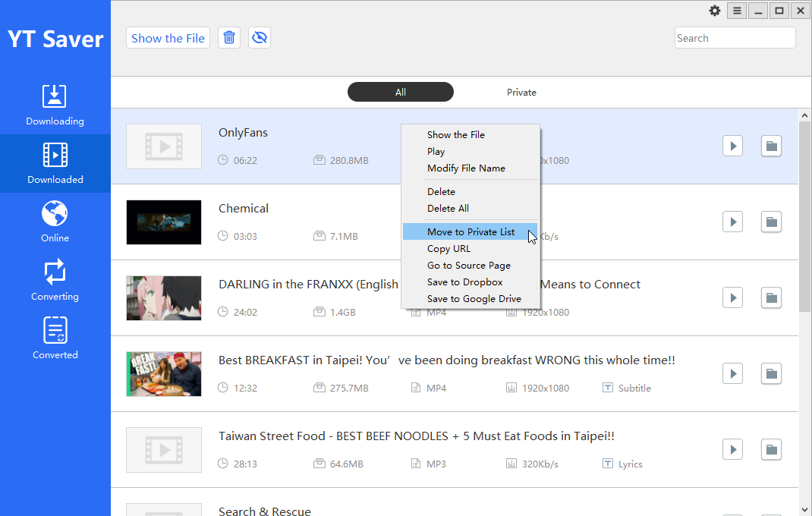
Task: Select the Search & Rescue title
Action: 265,511
